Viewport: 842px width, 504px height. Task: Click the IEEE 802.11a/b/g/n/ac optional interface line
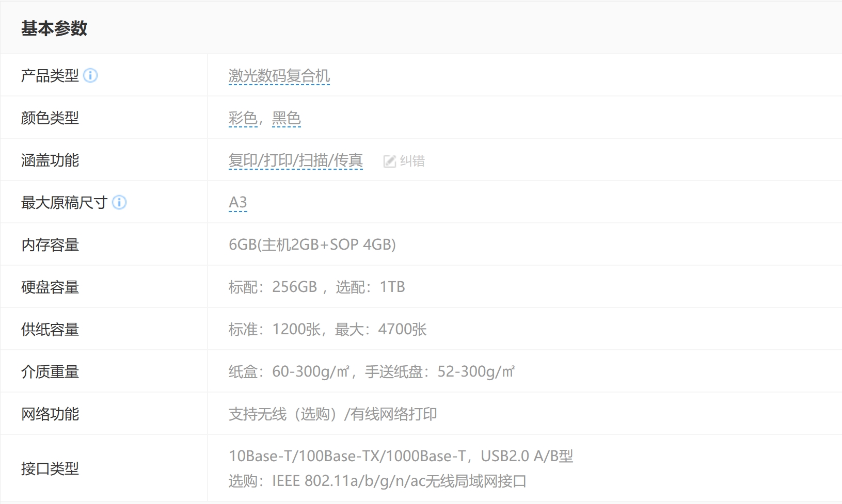tap(377, 481)
